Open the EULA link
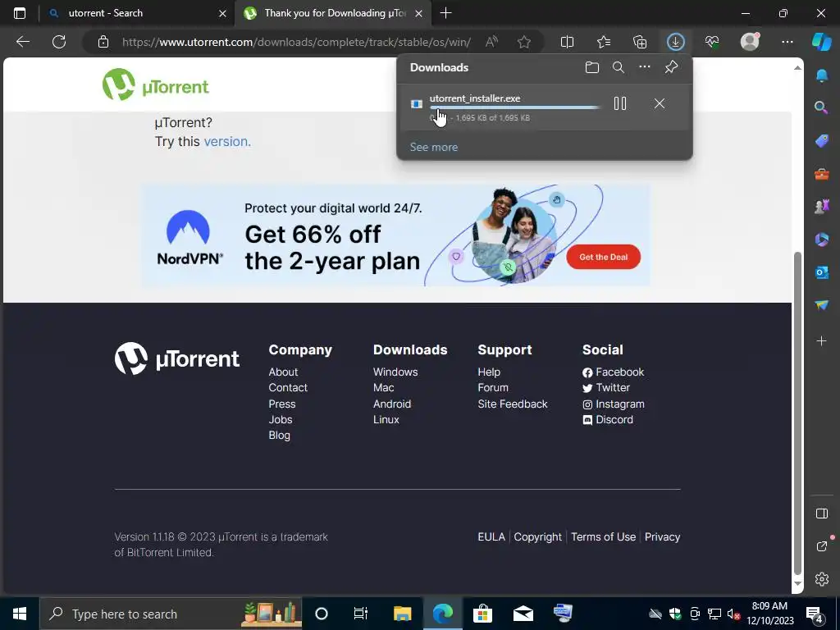 [491, 536]
